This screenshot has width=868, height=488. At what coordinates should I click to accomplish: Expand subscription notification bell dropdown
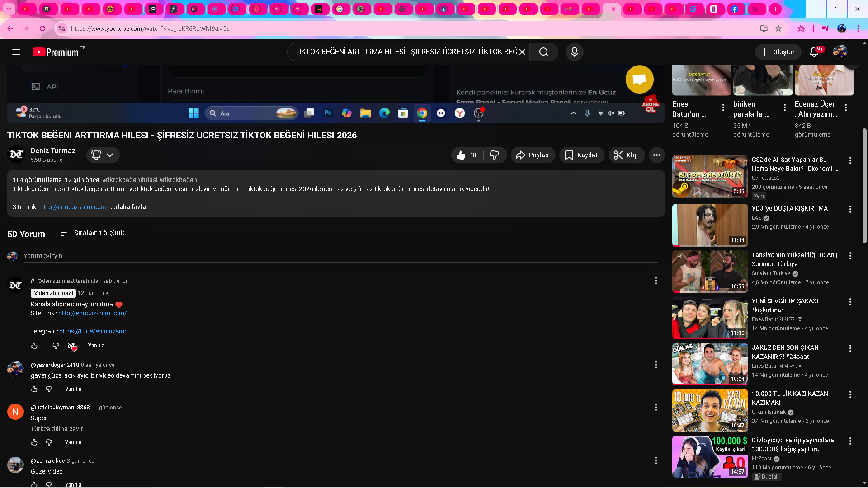click(103, 155)
